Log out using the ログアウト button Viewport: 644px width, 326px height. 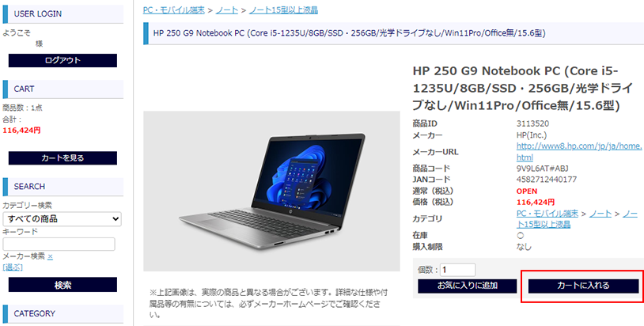click(x=63, y=60)
